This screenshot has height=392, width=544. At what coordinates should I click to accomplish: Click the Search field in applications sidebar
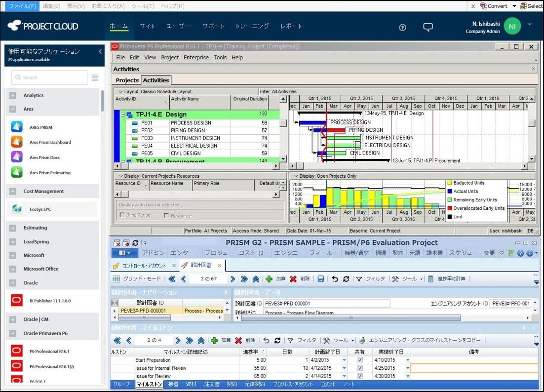pos(49,78)
